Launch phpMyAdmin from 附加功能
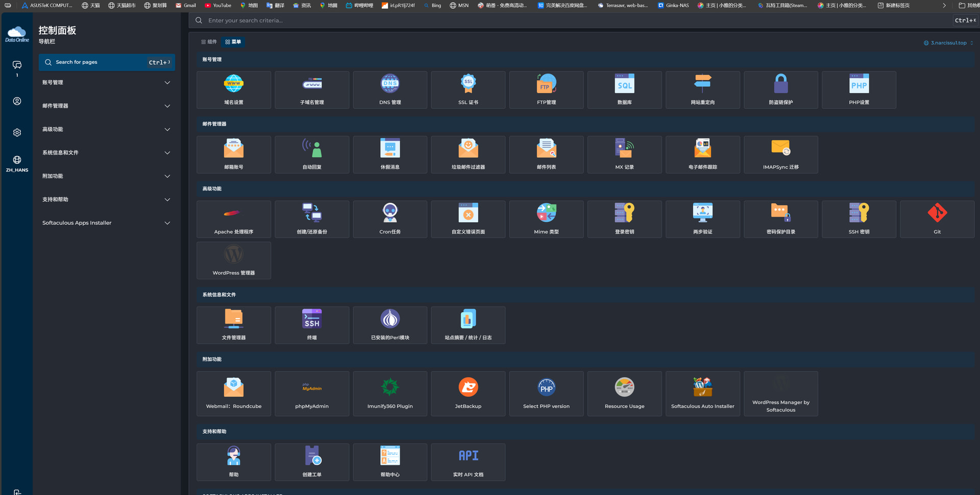 click(x=312, y=393)
